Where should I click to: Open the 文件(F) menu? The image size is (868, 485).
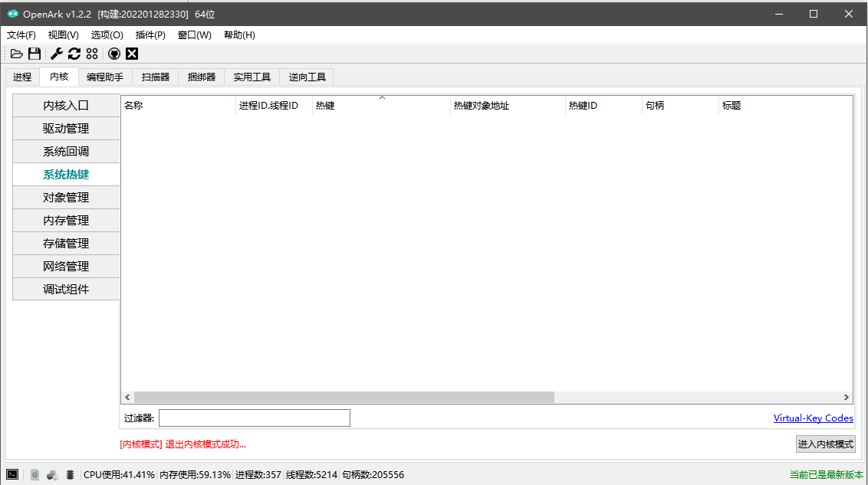[21, 34]
